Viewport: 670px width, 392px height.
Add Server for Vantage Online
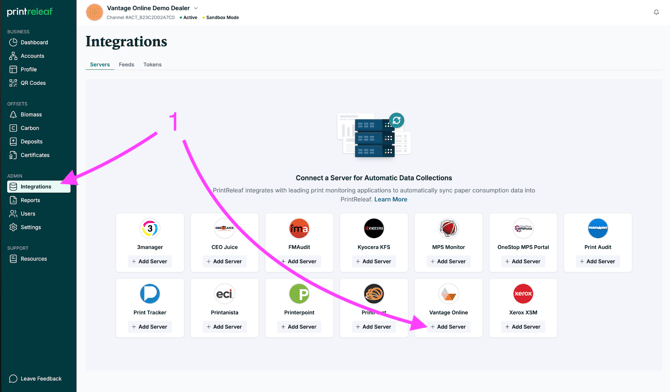coord(448,327)
